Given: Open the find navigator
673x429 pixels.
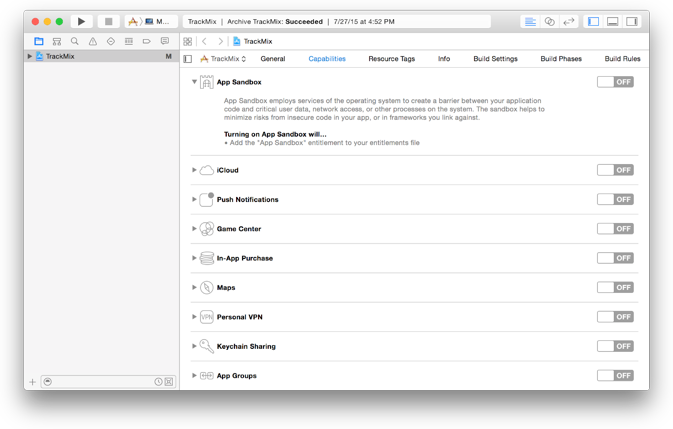Looking at the screenshot, I should coord(75,41).
